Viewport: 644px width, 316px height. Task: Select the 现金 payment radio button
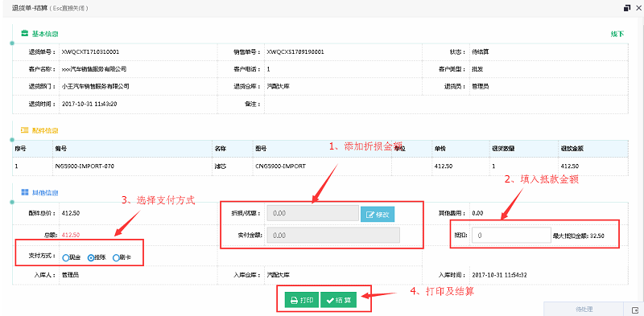(x=66, y=258)
